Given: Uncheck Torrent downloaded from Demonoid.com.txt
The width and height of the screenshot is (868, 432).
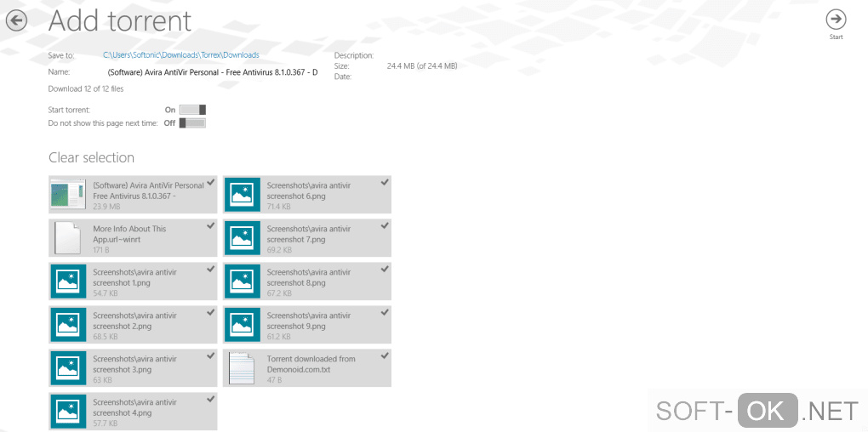Looking at the screenshot, I should tap(385, 355).
